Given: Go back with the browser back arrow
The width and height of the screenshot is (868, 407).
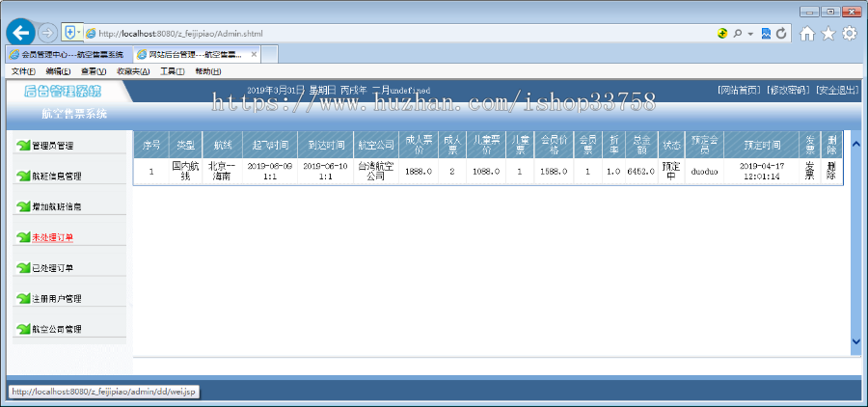Looking at the screenshot, I should click(x=20, y=33).
